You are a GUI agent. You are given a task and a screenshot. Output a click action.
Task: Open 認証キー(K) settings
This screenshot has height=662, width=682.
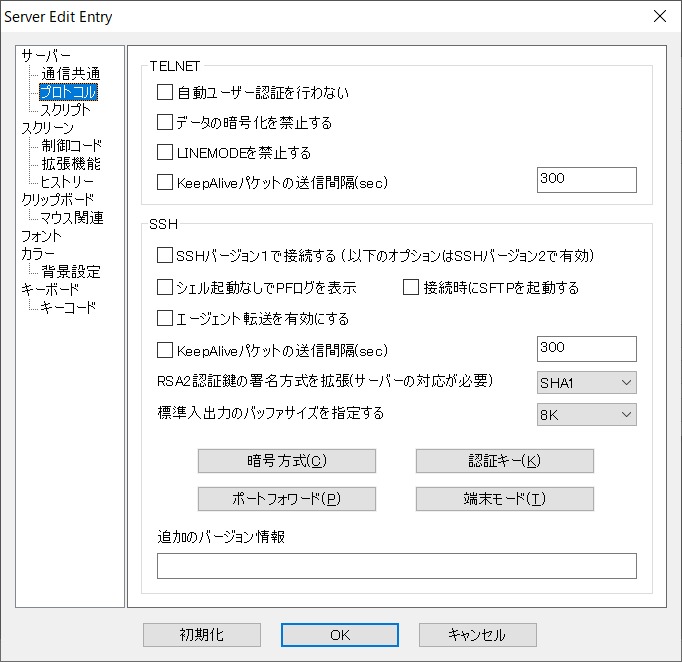[x=505, y=461]
